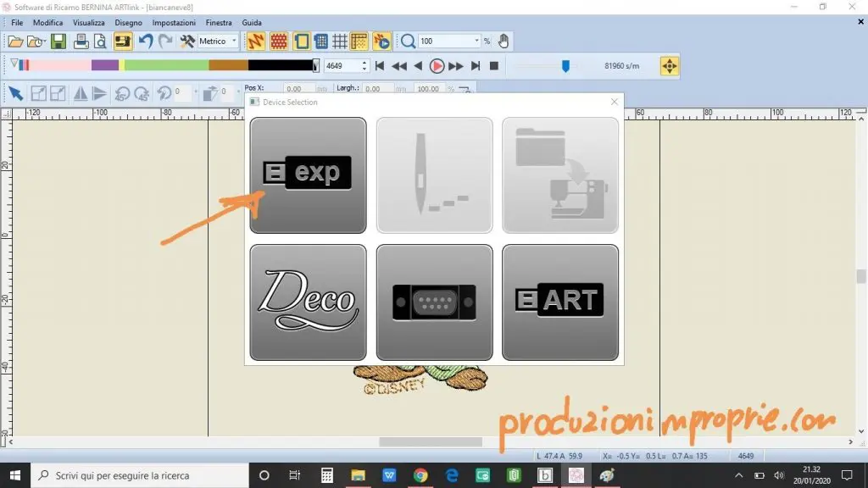
Task: Open the options hammer-and-wrench tool icon
Action: 187,42
